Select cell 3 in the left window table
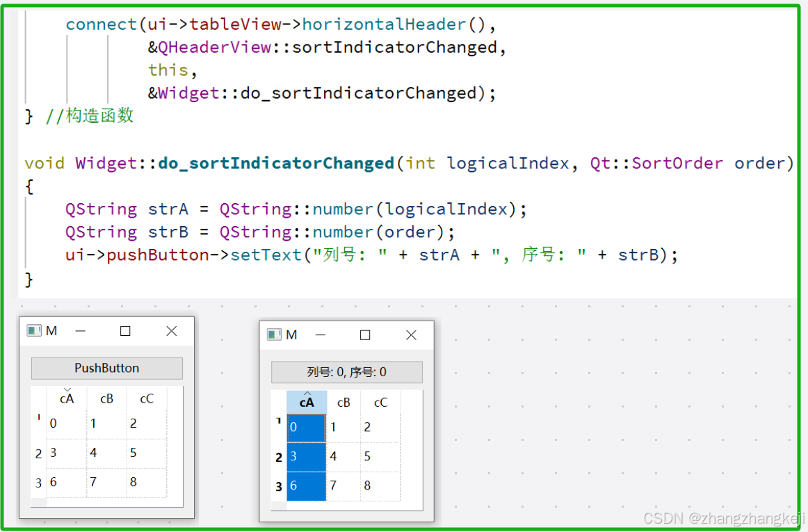The image size is (808, 532). click(67, 453)
